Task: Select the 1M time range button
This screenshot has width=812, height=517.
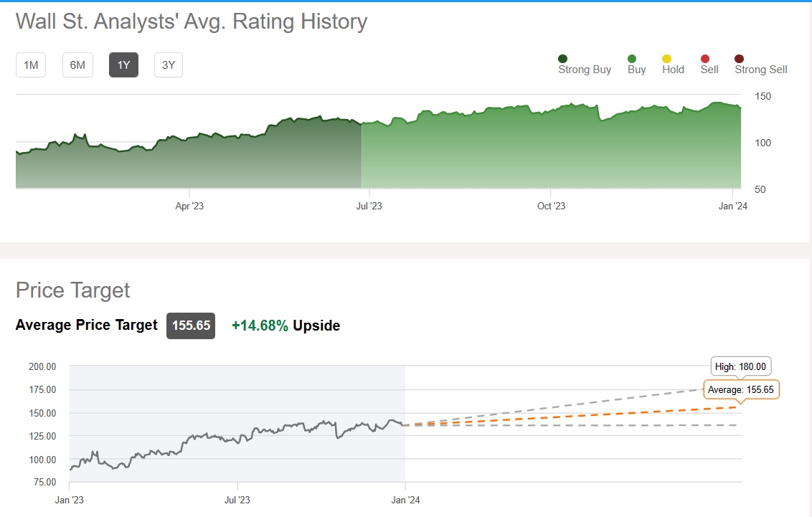Action: (x=31, y=65)
